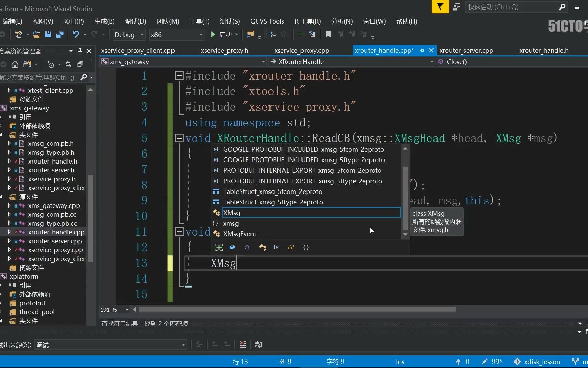This screenshot has height=368, width=588.
Task: Collapse the include block at line 1
Action: click(179, 76)
